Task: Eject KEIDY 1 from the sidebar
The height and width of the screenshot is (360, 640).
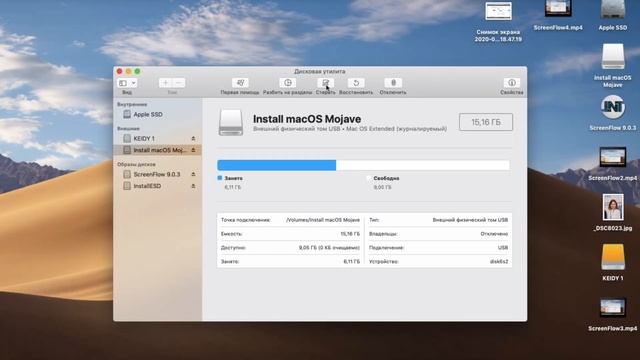Action: coord(193,139)
